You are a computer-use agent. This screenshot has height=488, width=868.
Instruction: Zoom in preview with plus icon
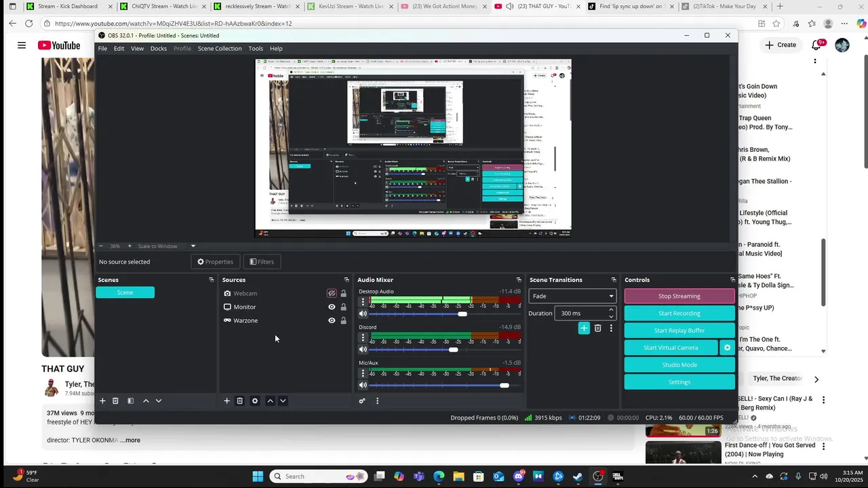(x=130, y=246)
